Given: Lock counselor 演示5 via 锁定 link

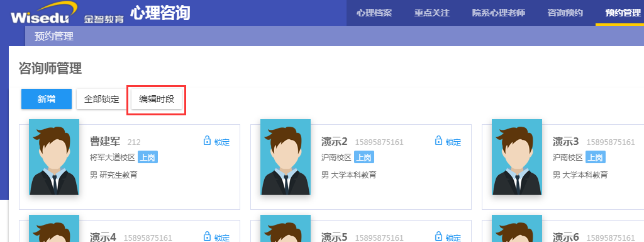Looking at the screenshot, I should (448, 237).
